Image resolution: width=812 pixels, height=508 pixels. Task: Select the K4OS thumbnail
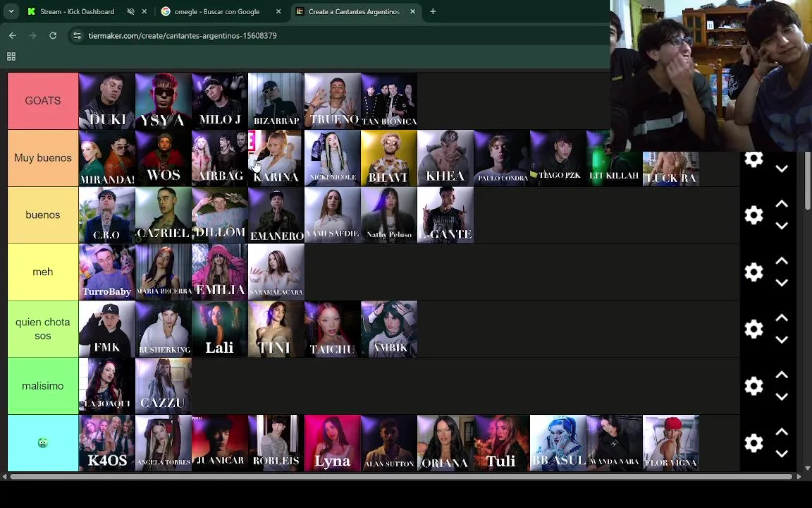[106, 442]
